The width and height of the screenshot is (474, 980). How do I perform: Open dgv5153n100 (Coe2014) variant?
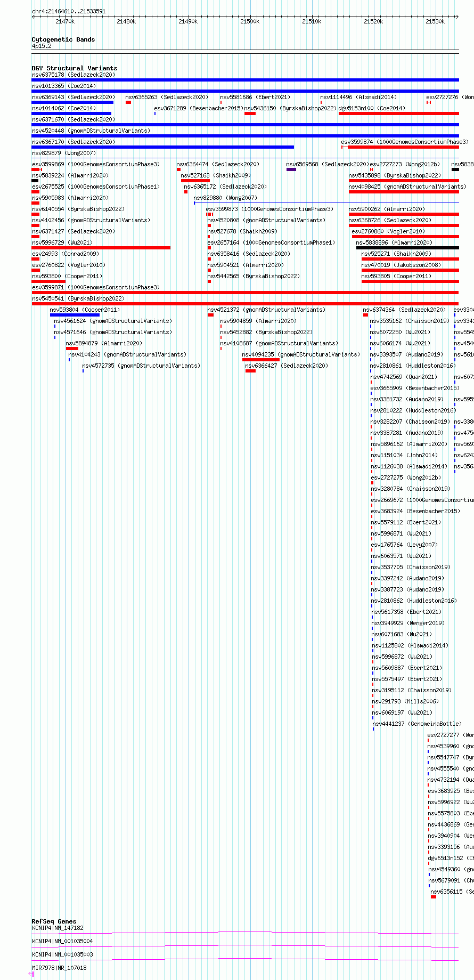pyautogui.click(x=372, y=108)
